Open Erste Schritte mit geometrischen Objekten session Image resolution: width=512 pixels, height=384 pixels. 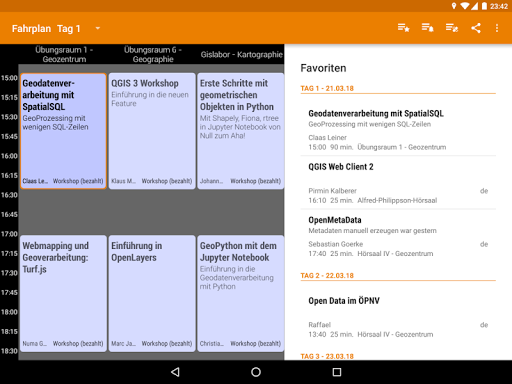click(x=241, y=131)
